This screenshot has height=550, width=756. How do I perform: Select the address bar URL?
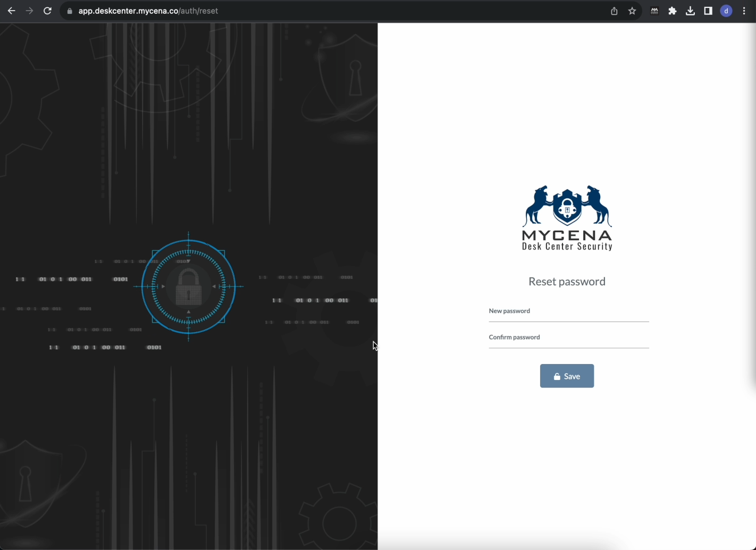tap(148, 11)
